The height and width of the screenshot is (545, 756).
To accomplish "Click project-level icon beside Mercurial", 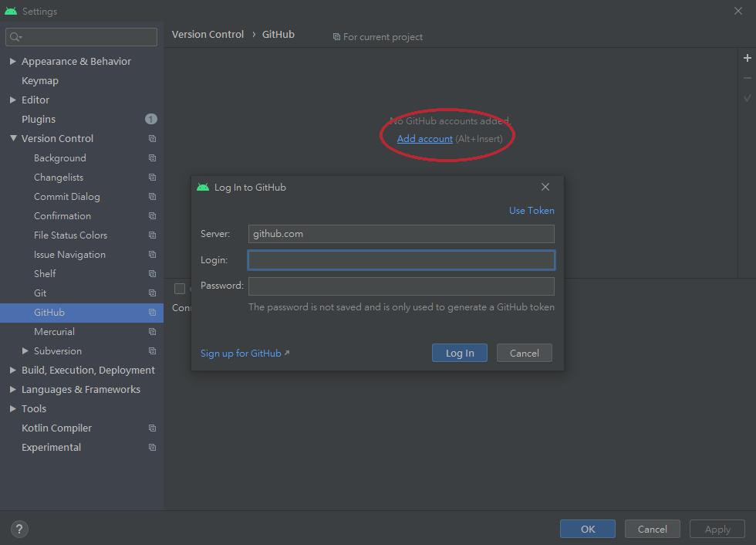I will (x=152, y=331).
